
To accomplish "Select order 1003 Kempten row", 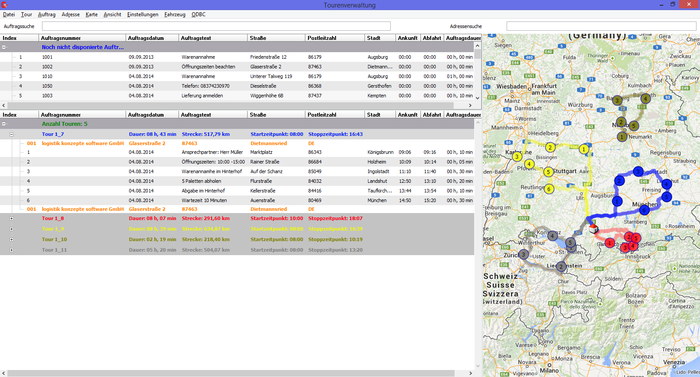I will (237, 96).
